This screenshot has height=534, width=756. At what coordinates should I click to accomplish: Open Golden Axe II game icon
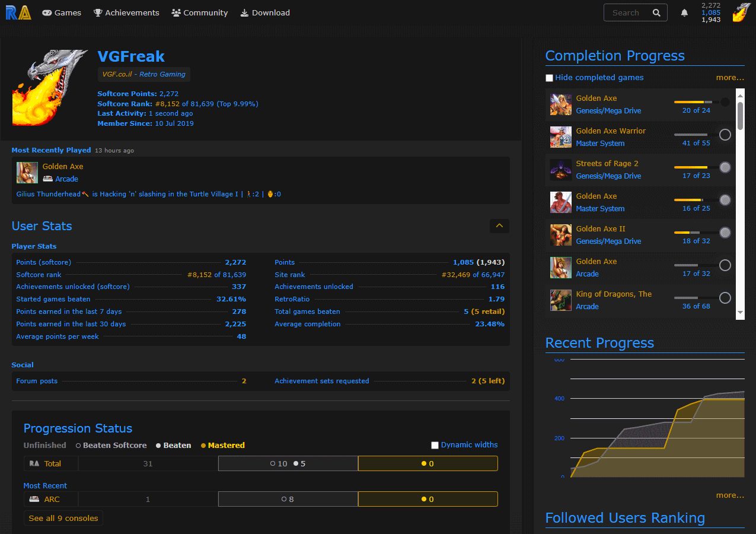[561, 235]
